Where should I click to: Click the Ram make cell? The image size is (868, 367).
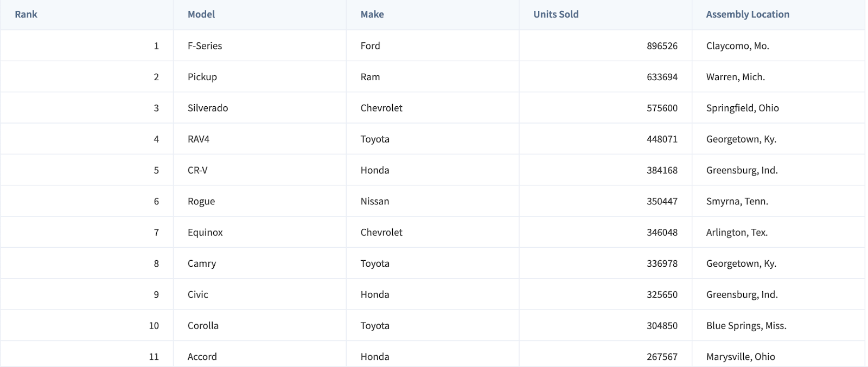coord(371,77)
